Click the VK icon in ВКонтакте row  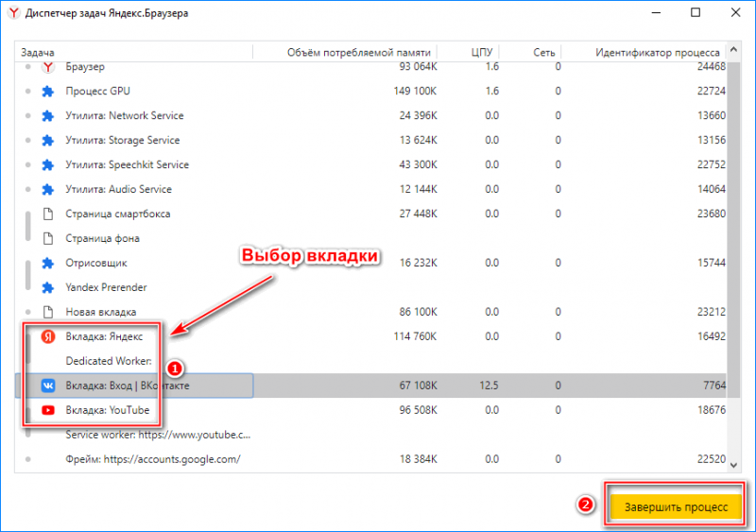[48, 386]
